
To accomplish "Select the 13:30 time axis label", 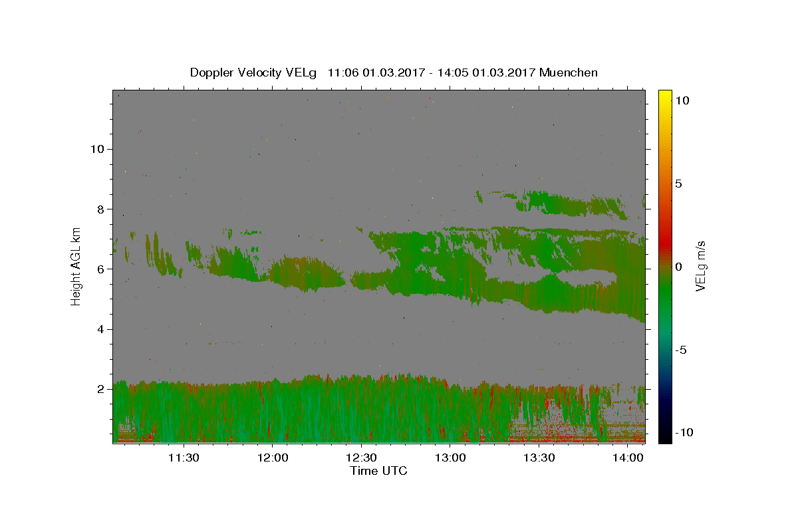I will tap(539, 458).
